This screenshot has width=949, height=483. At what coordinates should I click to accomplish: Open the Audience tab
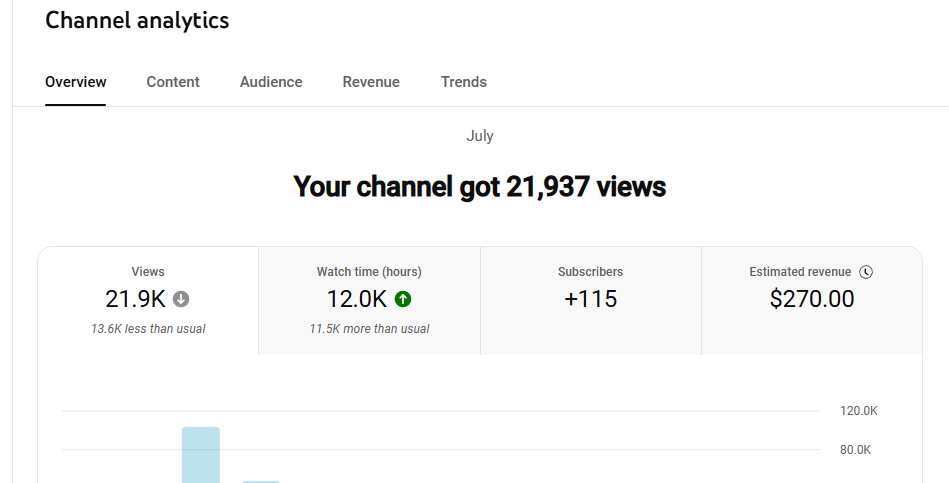pyautogui.click(x=271, y=82)
